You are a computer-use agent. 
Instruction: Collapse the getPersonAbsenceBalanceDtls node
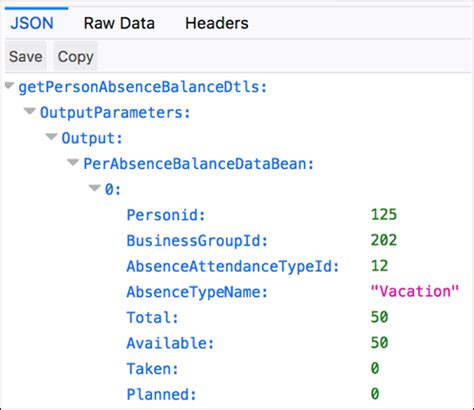point(9,86)
